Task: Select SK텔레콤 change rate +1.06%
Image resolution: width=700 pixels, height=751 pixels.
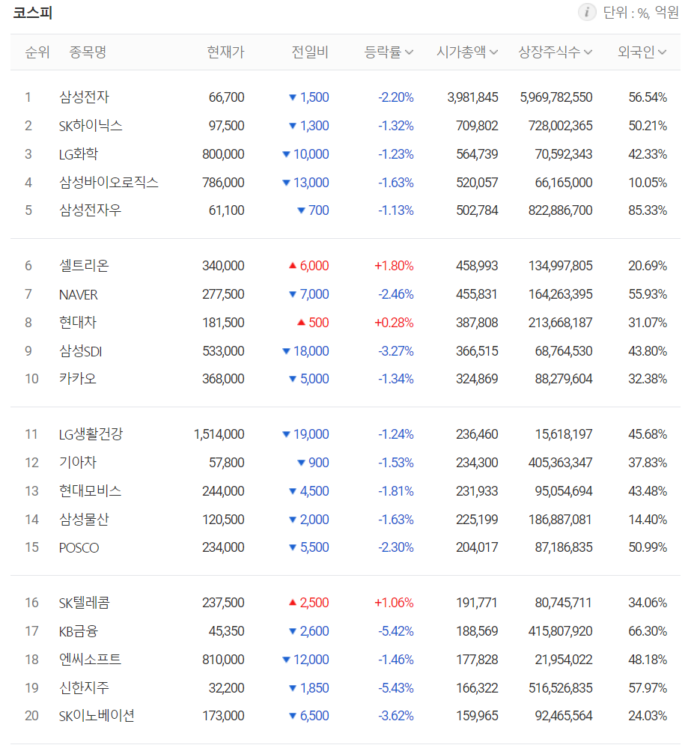Action: 394,603
